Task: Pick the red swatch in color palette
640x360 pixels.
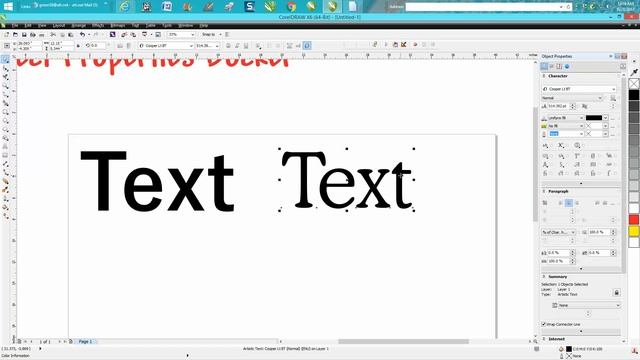Action: pyautogui.click(x=634, y=220)
